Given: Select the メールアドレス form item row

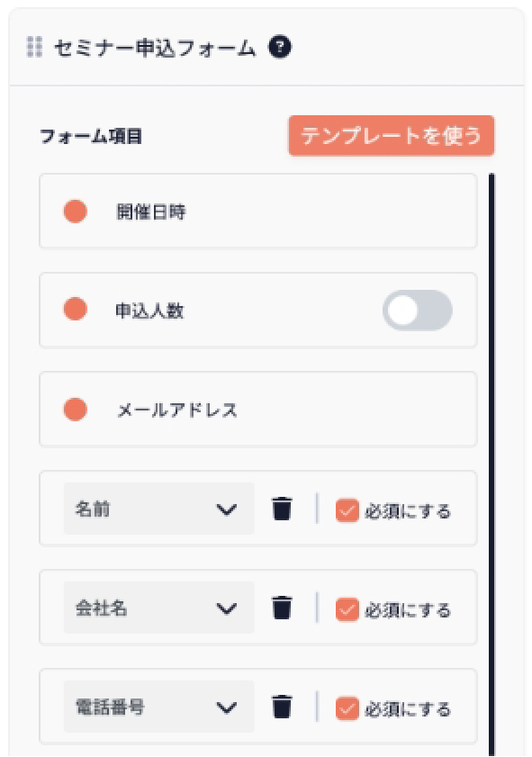Looking at the screenshot, I should pyautogui.click(x=258, y=410).
